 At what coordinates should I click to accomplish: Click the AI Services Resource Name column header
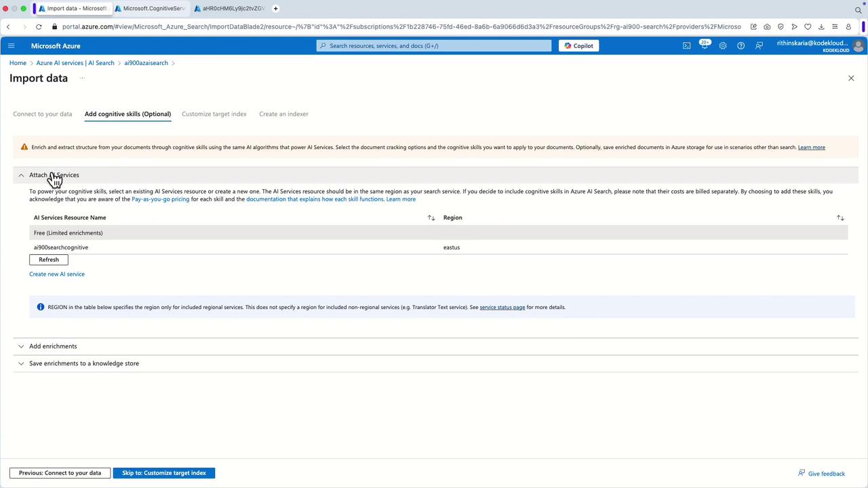[x=70, y=218]
